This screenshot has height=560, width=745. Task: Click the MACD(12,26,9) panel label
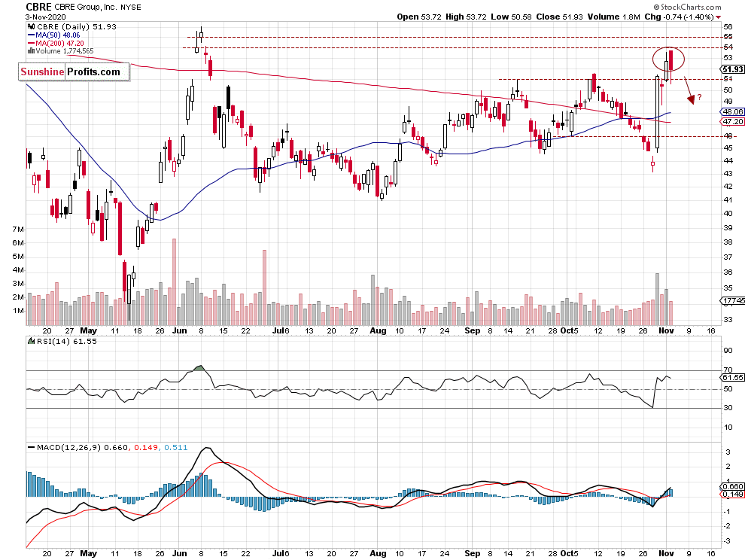pyautogui.click(x=69, y=447)
